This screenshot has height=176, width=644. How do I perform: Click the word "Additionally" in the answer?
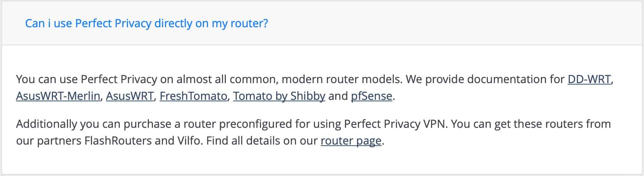click(x=46, y=124)
